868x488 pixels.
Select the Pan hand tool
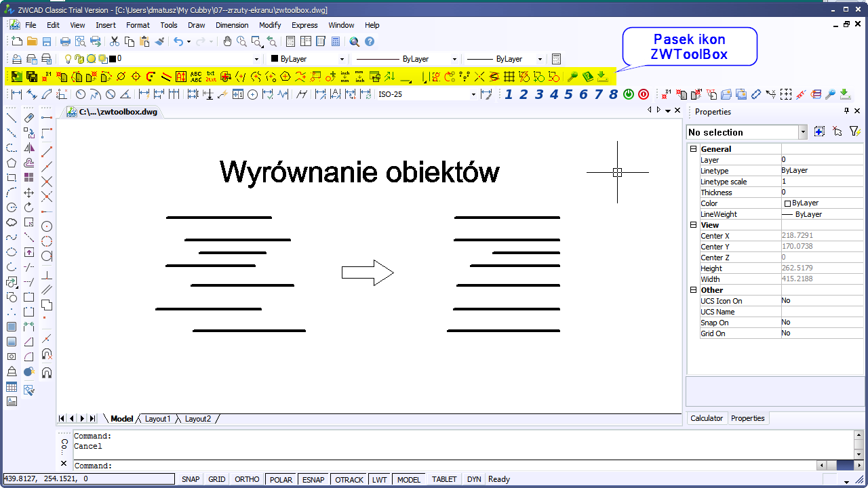coord(227,41)
